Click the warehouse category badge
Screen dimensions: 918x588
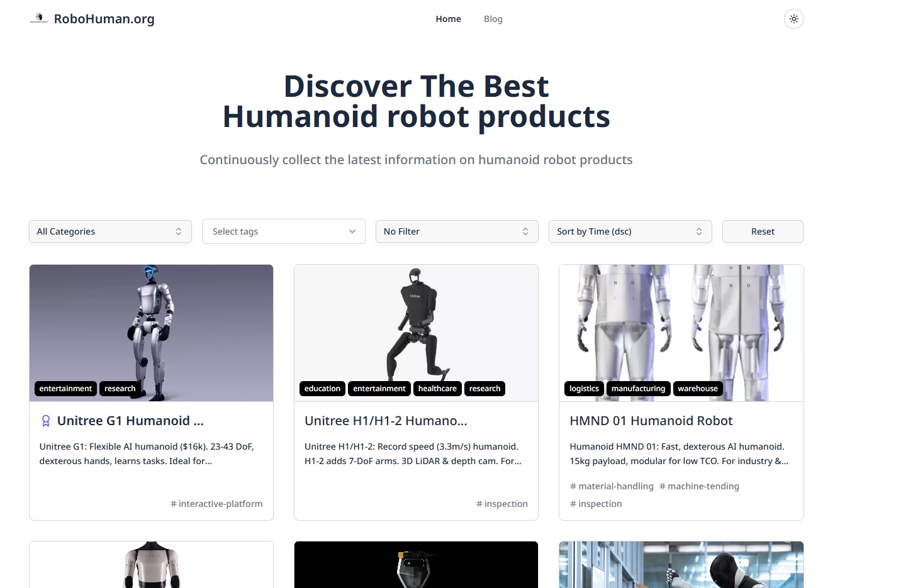[x=697, y=389]
